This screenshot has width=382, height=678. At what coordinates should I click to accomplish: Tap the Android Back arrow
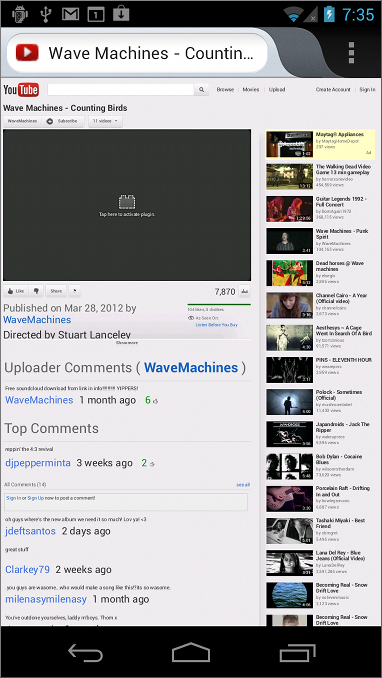(86, 653)
